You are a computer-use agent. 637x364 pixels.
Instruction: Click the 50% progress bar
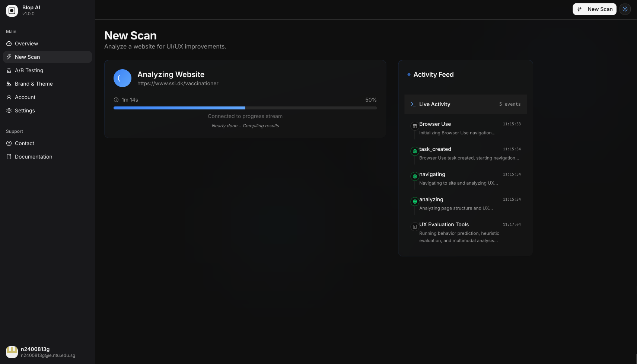click(x=245, y=108)
